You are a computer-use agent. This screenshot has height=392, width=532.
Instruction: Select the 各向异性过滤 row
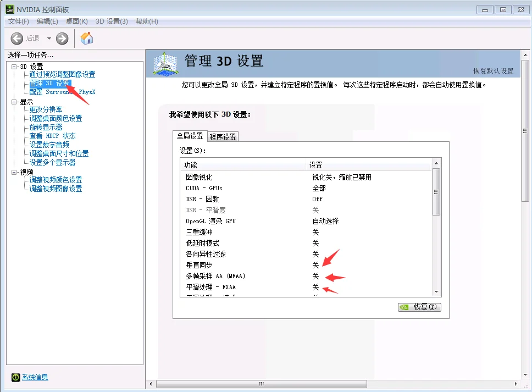pyautogui.click(x=306, y=254)
